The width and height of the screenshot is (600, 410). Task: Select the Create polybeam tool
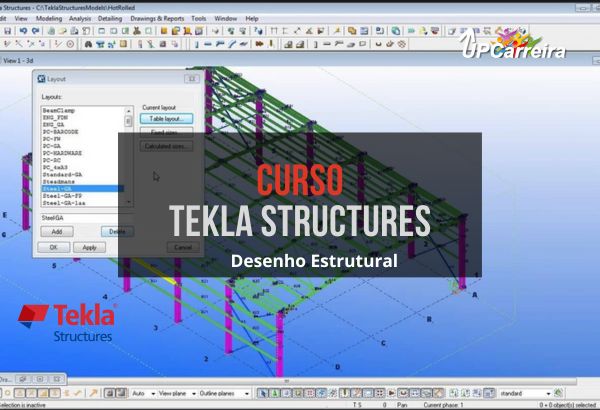click(220, 44)
